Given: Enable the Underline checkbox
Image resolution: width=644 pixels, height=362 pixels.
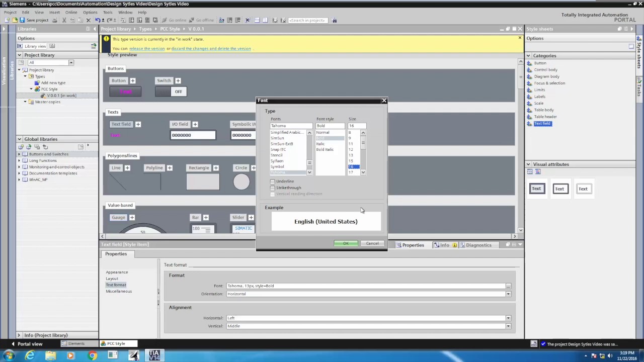Looking at the screenshot, I should click(273, 182).
